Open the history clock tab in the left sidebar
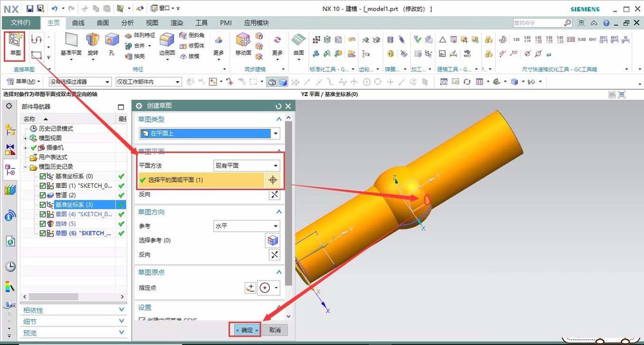Image resolution: width=644 pixels, height=345 pixels. (x=10, y=267)
